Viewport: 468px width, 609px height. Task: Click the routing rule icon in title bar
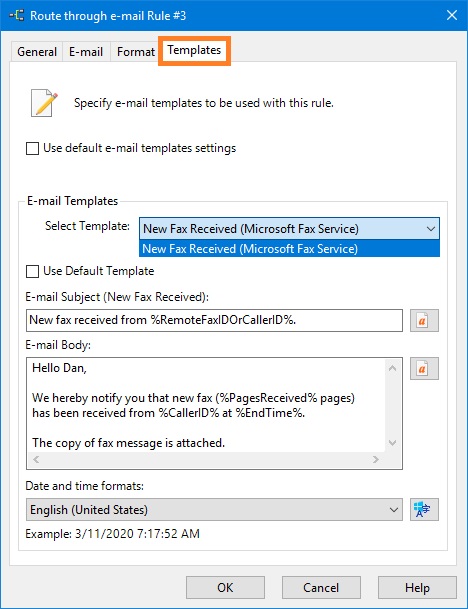tap(17, 16)
